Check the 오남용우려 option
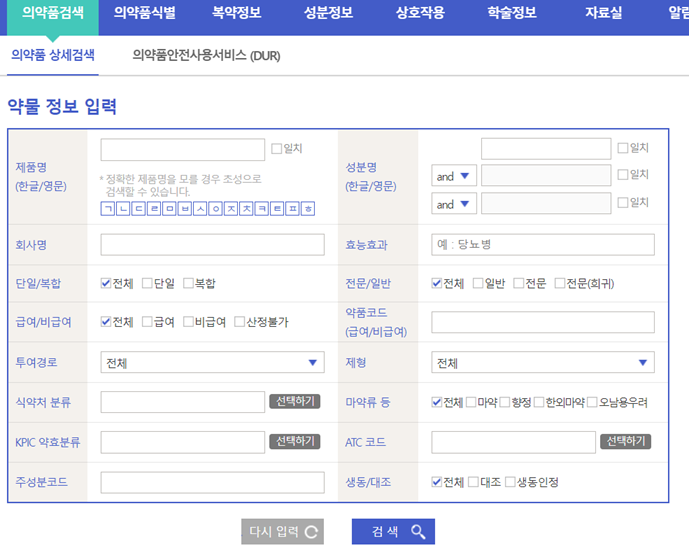The height and width of the screenshot is (555, 689). pyautogui.click(x=592, y=402)
